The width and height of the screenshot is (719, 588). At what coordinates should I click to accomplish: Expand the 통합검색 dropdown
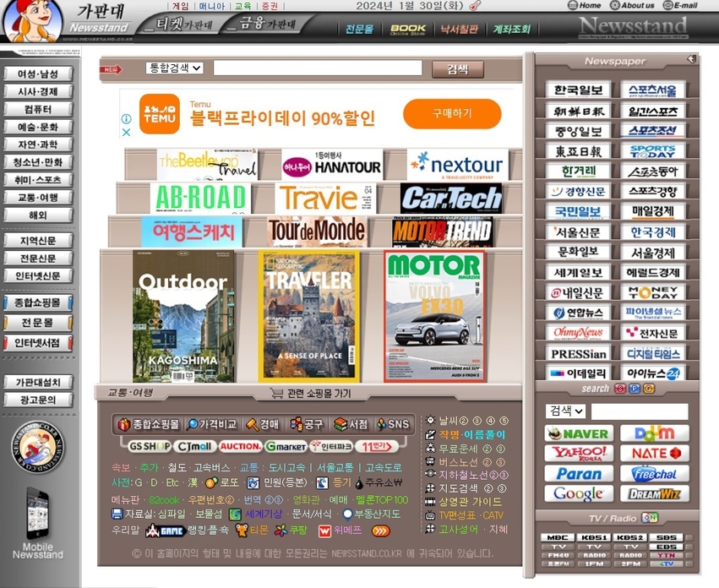174,68
